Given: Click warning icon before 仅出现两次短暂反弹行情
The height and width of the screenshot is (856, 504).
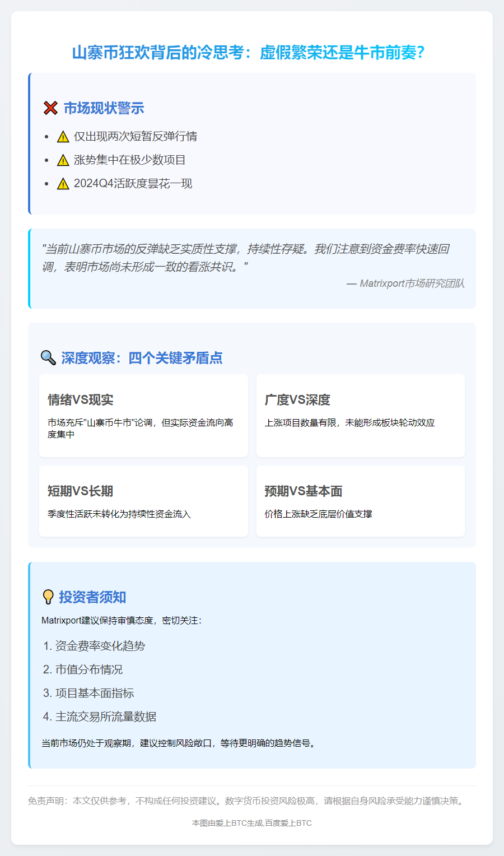Looking at the screenshot, I should tap(63, 137).
